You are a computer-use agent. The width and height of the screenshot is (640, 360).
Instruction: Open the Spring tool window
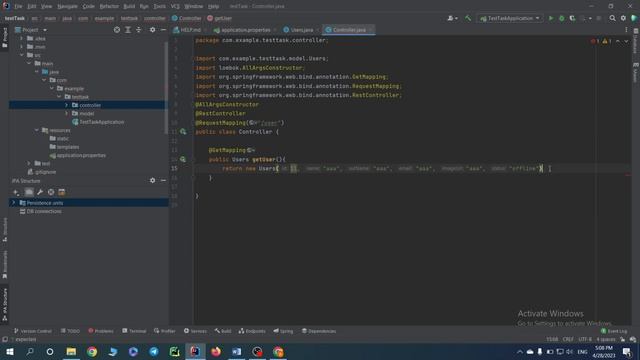click(283, 331)
